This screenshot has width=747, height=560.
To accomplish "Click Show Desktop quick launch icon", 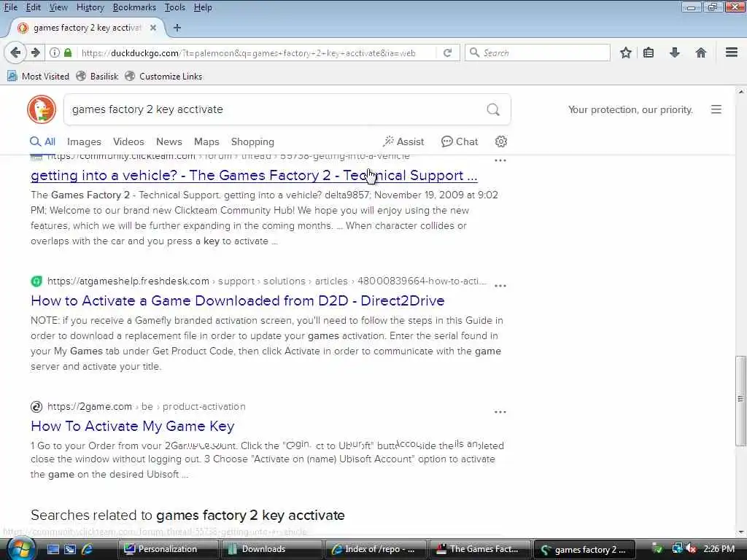I will [x=53, y=549].
